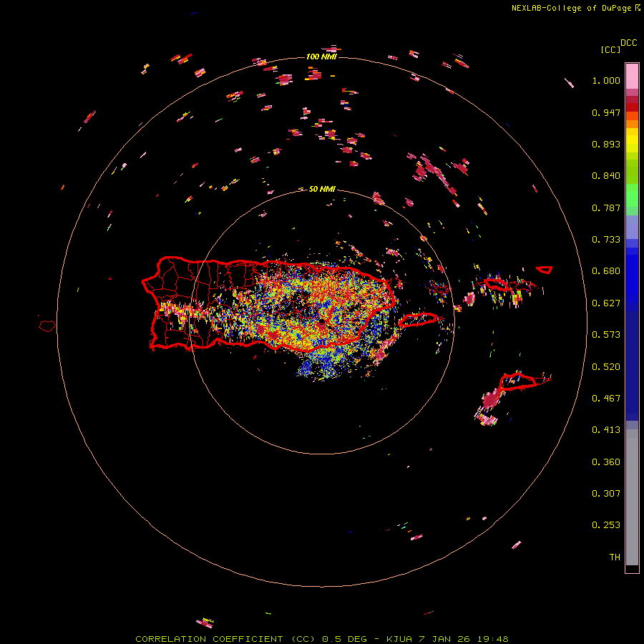This screenshot has height=644, width=644.
Task: Click the 0.787 scale value
Action: (606, 208)
